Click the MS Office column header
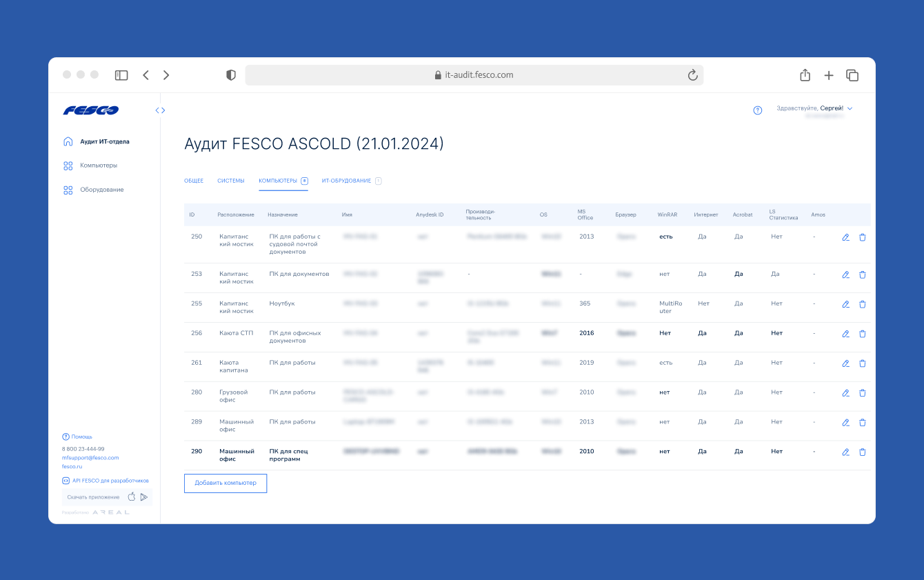924x580 pixels. coord(585,214)
